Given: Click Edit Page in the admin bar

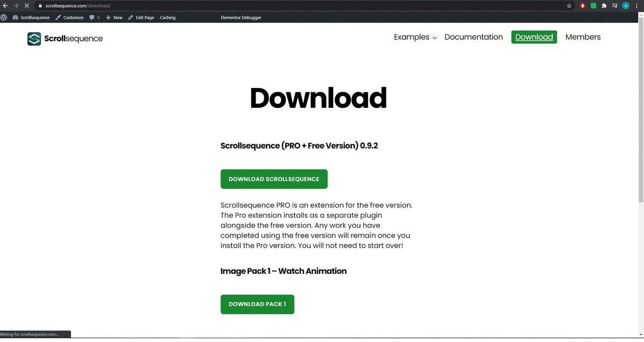Looking at the screenshot, I should 141,17.
